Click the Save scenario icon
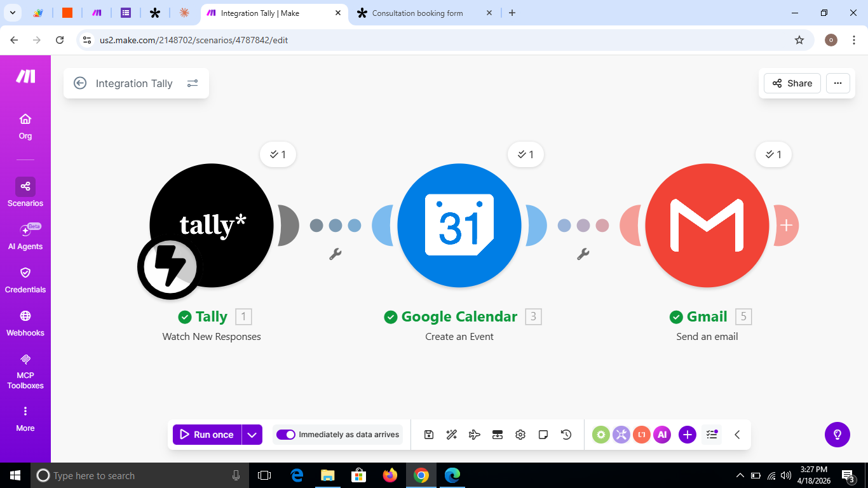Image resolution: width=868 pixels, height=488 pixels. coord(429,435)
